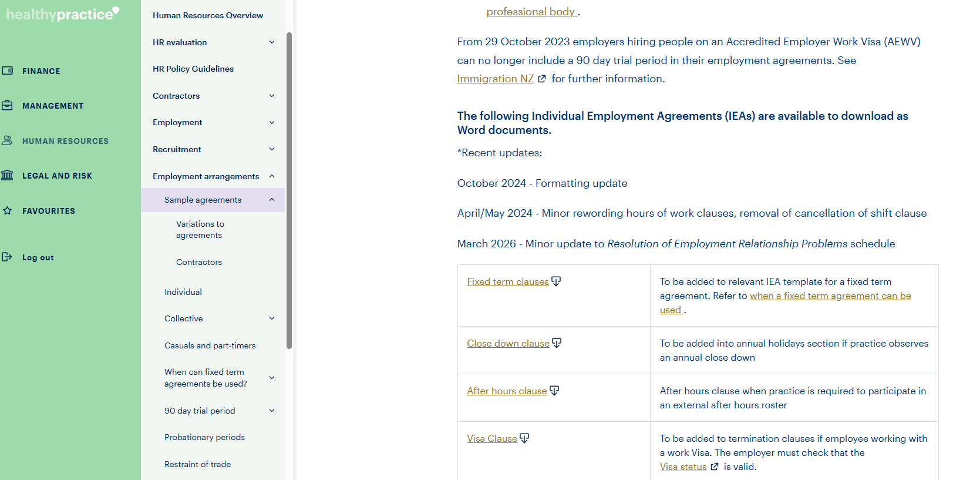Screen dimensions: 980x480
Task: Open the Immigration NZ link
Action: tap(495, 79)
